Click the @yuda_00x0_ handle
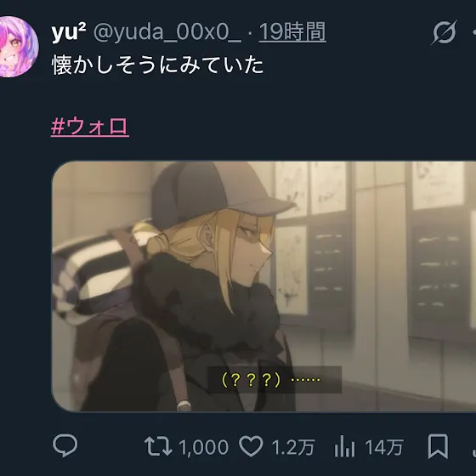The height and width of the screenshot is (476, 476). (167, 32)
